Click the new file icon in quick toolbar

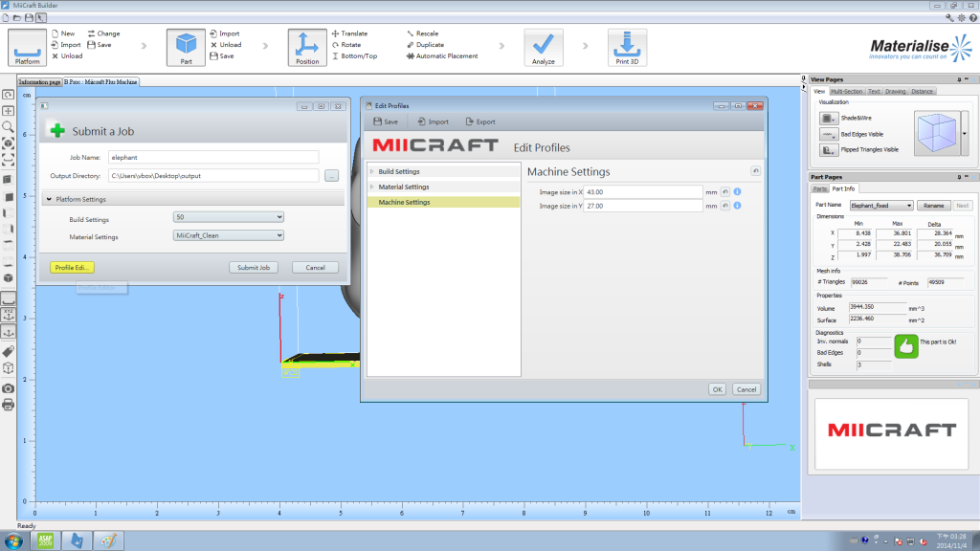[6, 18]
